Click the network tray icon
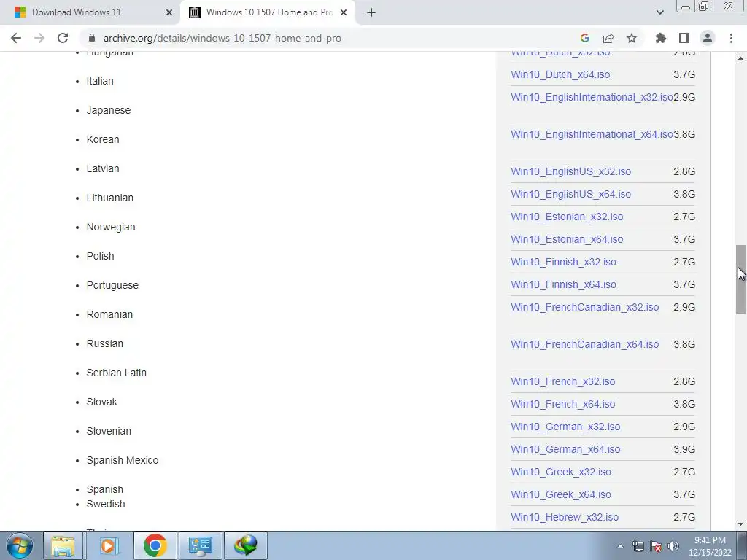Screen dimensions: 747x560 (x=638, y=547)
